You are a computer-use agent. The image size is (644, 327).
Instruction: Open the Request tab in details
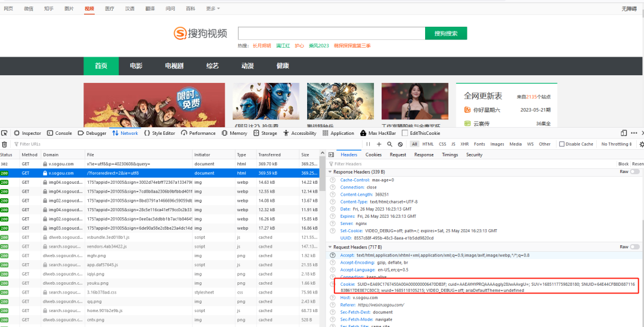coord(398,155)
